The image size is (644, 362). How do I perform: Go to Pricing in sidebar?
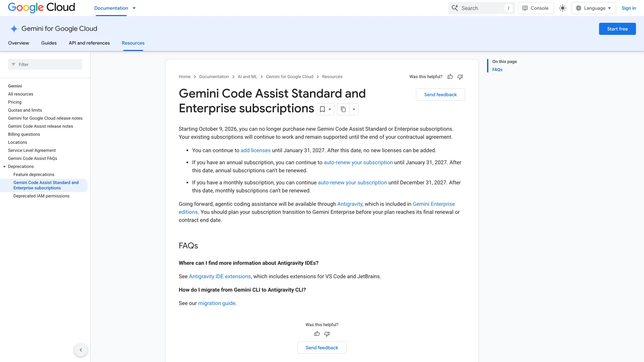pyautogui.click(x=15, y=102)
